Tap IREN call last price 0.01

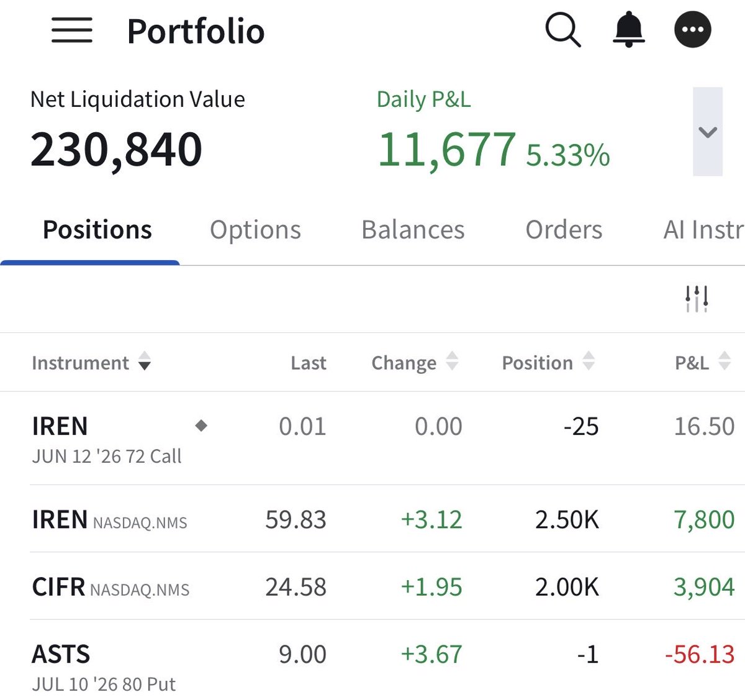point(302,427)
